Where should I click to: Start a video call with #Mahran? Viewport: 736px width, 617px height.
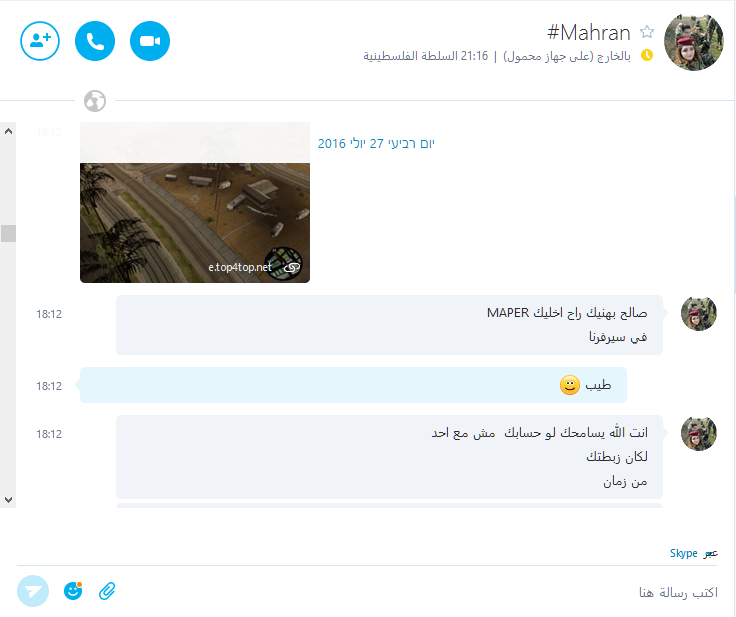tap(150, 41)
